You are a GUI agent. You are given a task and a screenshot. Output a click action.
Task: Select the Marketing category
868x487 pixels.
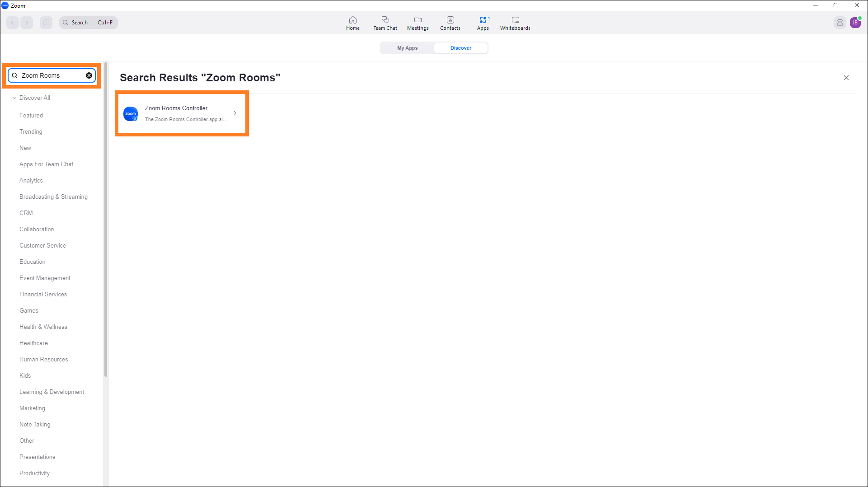[32, 408]
